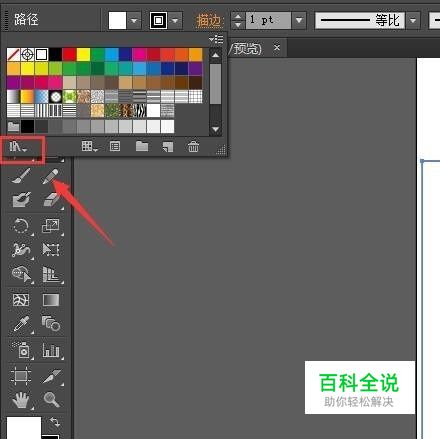Select the Perspective Grid tool
The image size is (440, 439).
pyautogui.click(x=51, y=274)
